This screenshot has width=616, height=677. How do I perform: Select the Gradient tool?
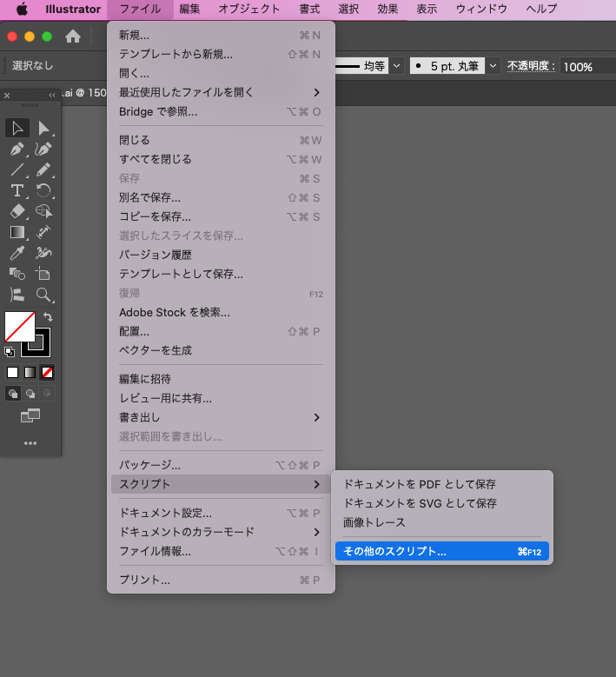coord(17,232)
